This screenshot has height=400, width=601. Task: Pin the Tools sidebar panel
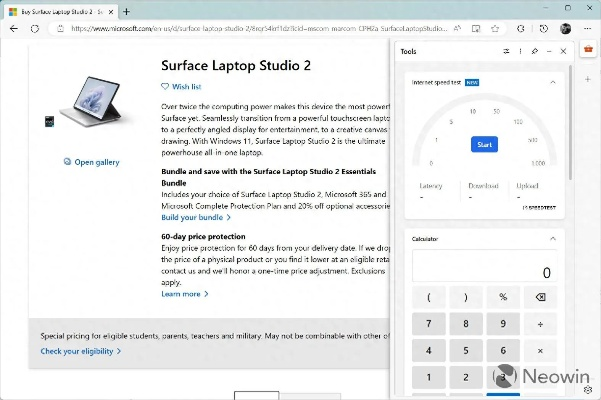[x=535, y=51]
